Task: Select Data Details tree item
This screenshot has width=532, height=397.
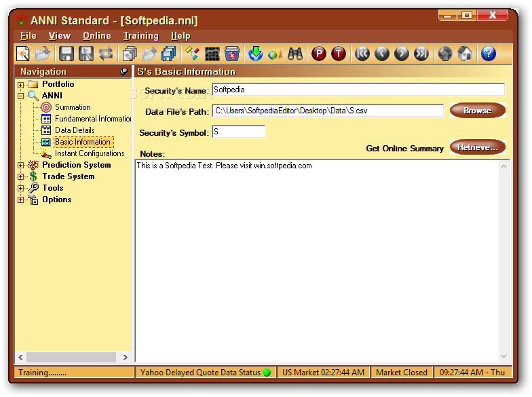Action: point(75,130)
